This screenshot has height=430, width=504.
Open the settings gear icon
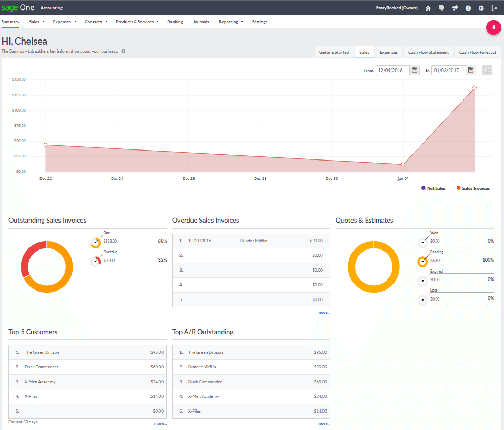point(481,8)
